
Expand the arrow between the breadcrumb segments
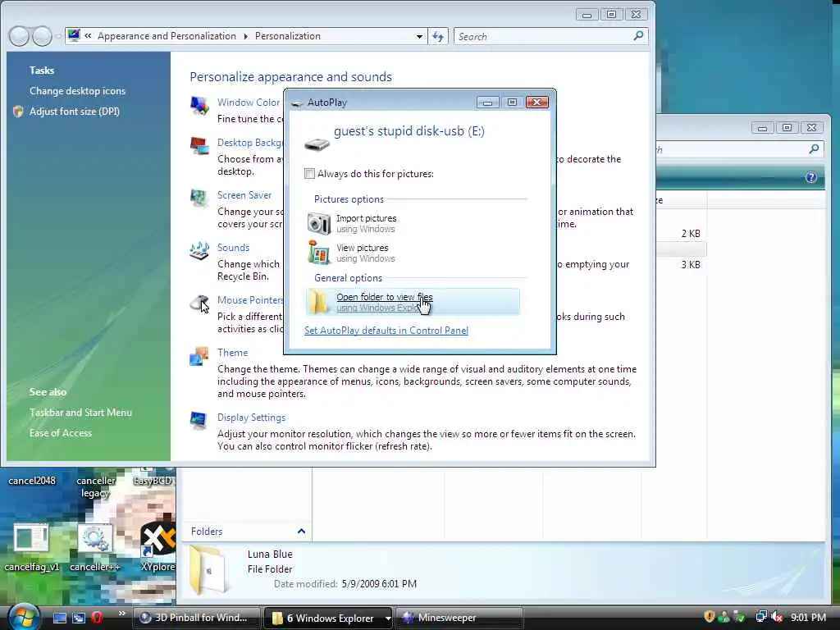pos(245,36)
